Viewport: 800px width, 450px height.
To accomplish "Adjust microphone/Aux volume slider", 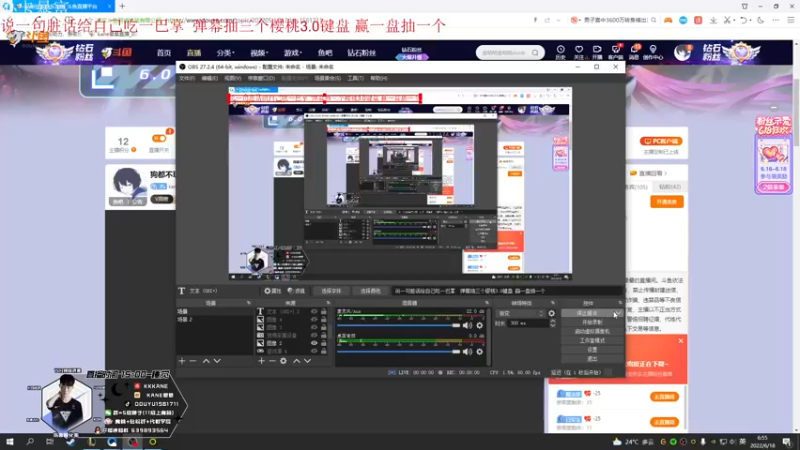I will [x=398, y=326].
